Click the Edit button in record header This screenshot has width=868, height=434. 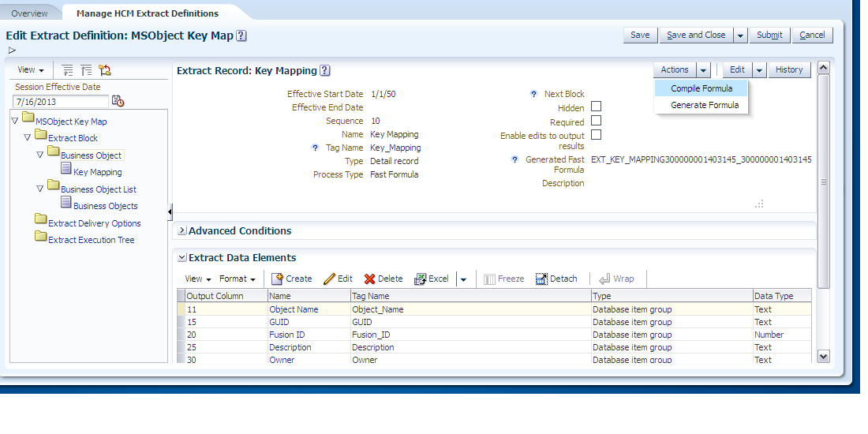tap(737, 69)
